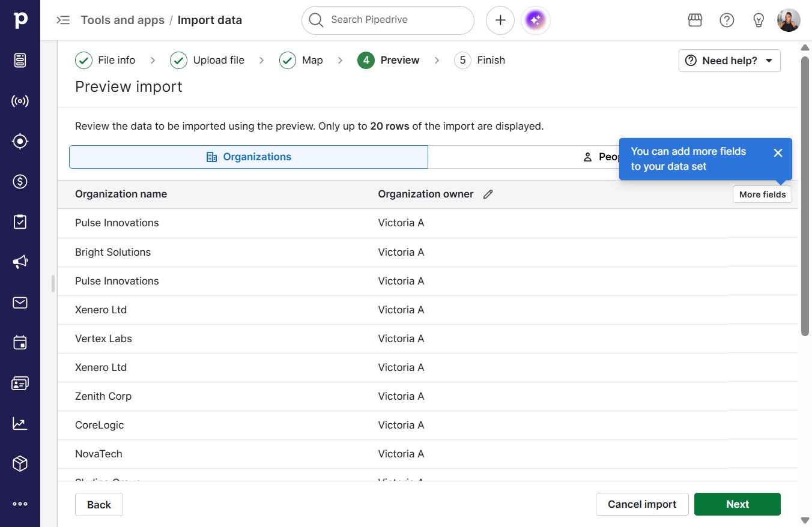The width and height of the screenshot is (812, 527).
Task: Select the Bright Solutions organization cell
Action: pos(113,252)
